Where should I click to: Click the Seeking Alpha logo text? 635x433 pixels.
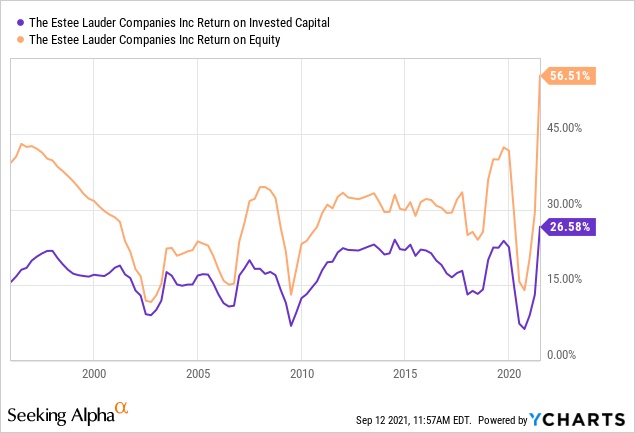tap(59, 413)
